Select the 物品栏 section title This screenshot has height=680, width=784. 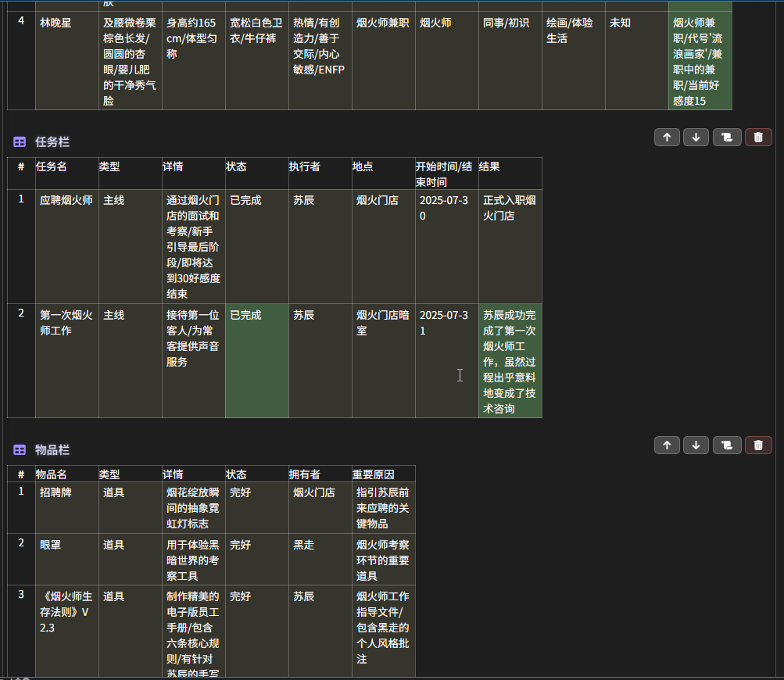point(52,450)
